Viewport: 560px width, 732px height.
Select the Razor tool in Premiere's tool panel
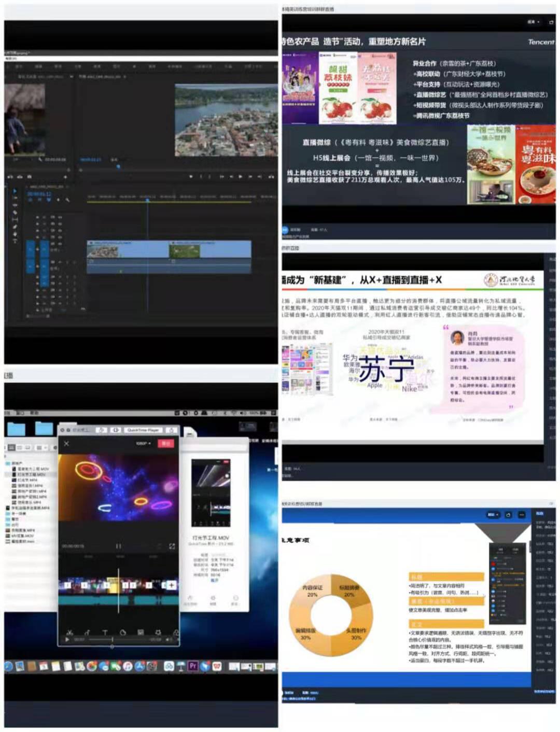point(15,213)
